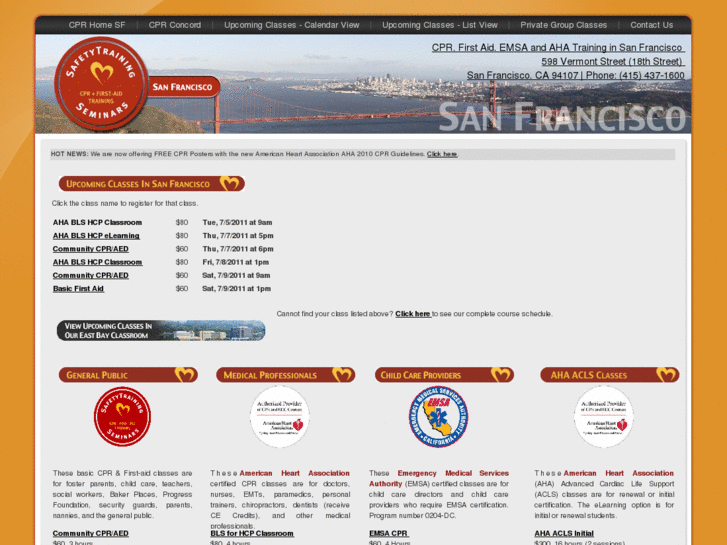727x545 pixels.
Task: Click the Child Care Providers section heading
Action: click(444, 375)
